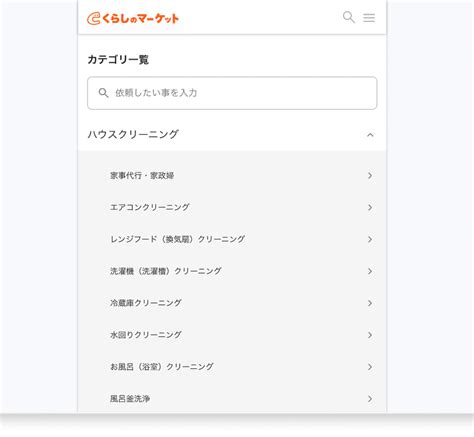Viewport: 474px width, 437px height.
Task: Select 風呂釜洗浄 item
Action: pos(232,399)
